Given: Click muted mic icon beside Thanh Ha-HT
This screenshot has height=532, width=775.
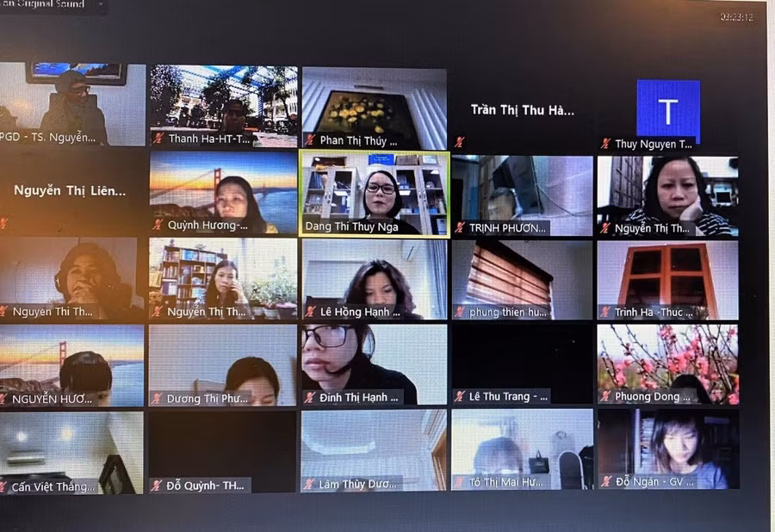Looking at the screenshot, I should point(158,139).
